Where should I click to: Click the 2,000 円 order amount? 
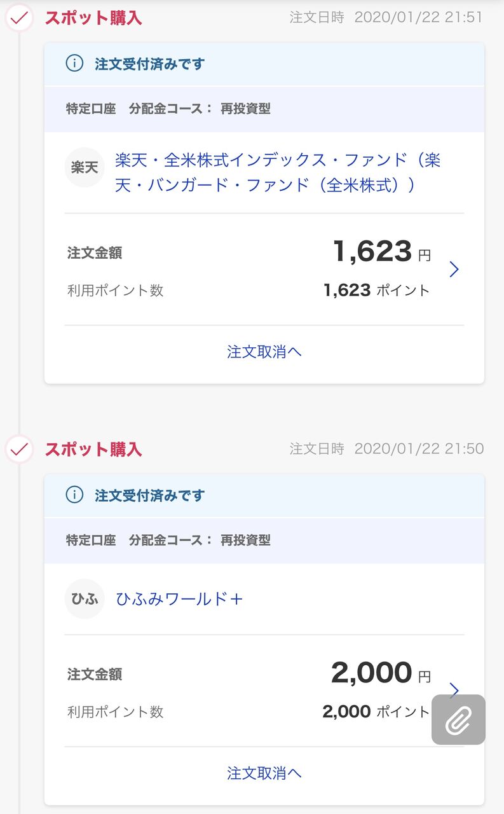point(380,673)
